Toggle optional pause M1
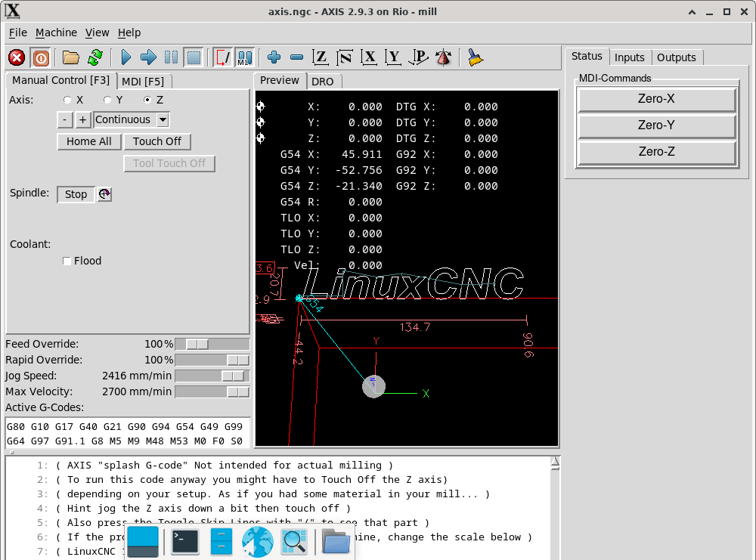Image resolution: width=756 pixels, height=560 pixels. (x=245, y=58)
